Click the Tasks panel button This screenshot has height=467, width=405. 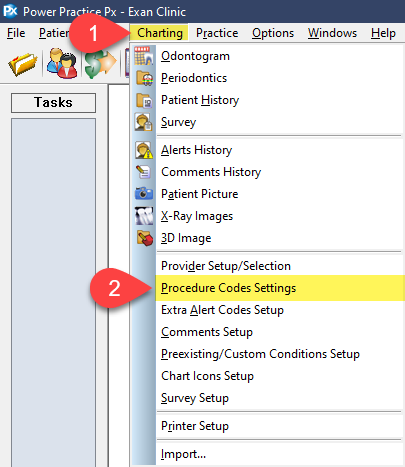[x=53, y=103]
